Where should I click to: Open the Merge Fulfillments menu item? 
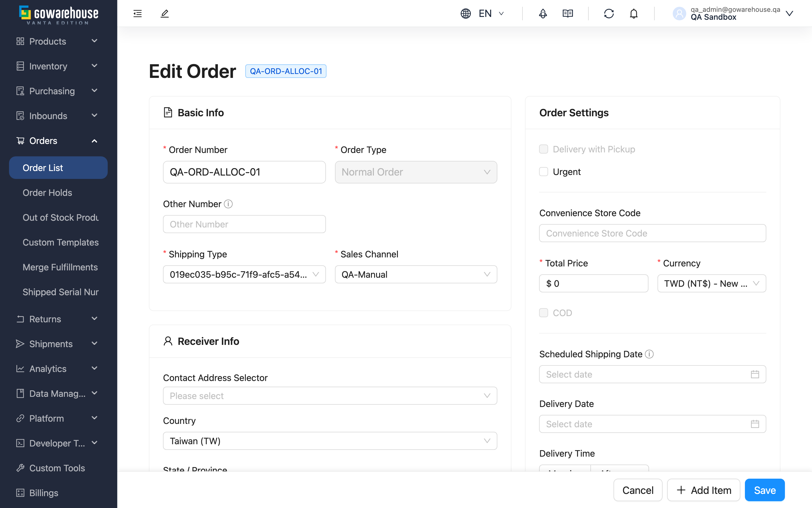pos(58,267)
